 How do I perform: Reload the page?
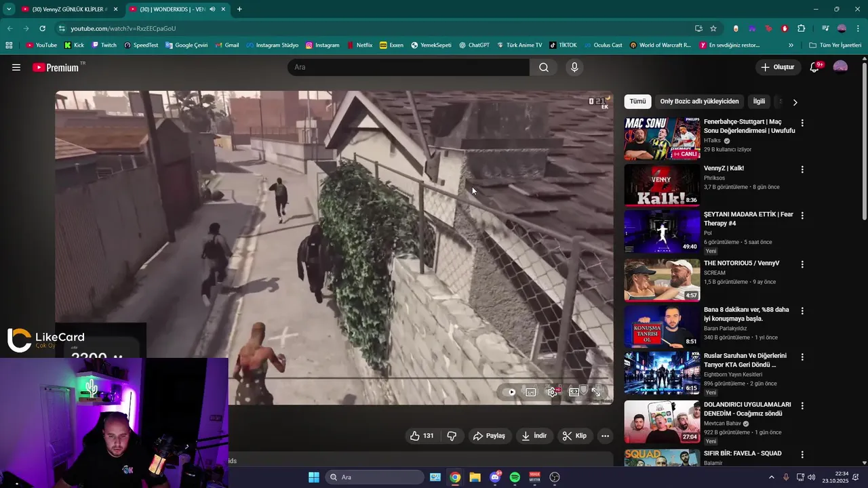click(42, 28)
